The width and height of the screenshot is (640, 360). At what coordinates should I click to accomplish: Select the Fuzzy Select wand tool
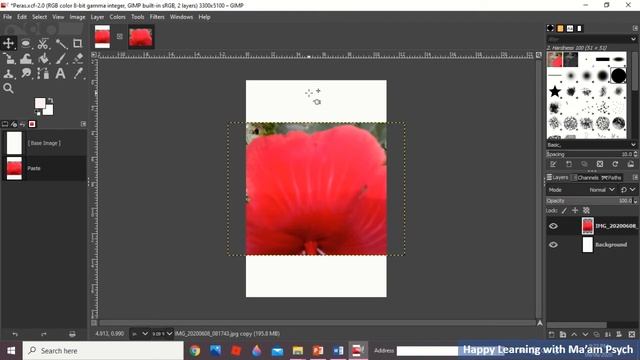tap(61, 43)
